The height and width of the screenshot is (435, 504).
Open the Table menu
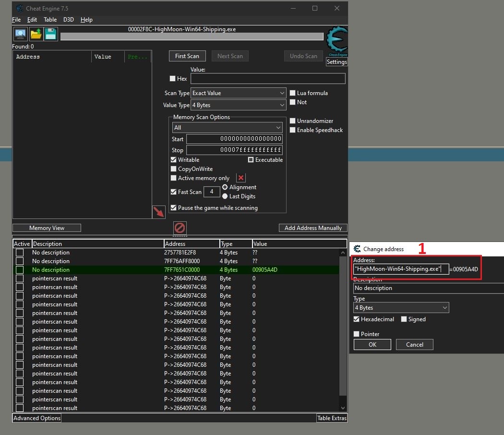tap(50, 20)
